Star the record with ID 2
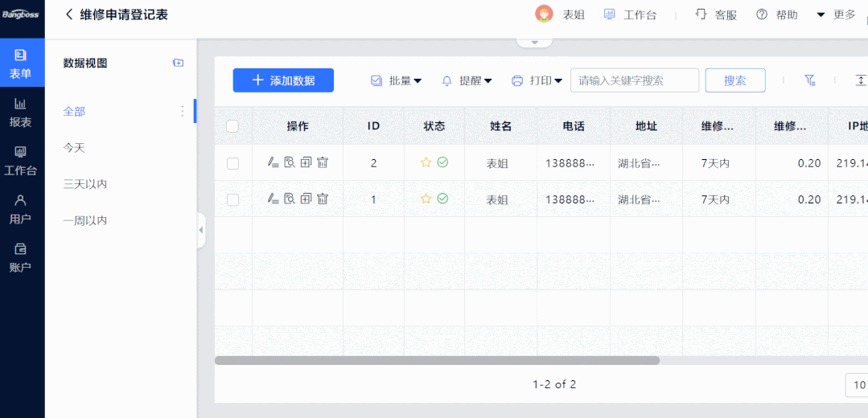 coord(426,163)
